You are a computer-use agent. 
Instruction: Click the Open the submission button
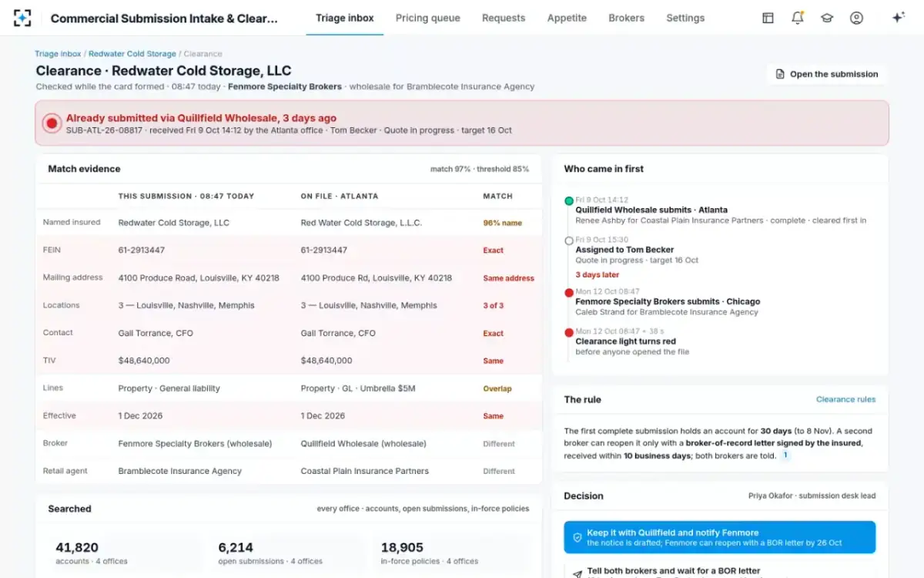tap(826, 74)
